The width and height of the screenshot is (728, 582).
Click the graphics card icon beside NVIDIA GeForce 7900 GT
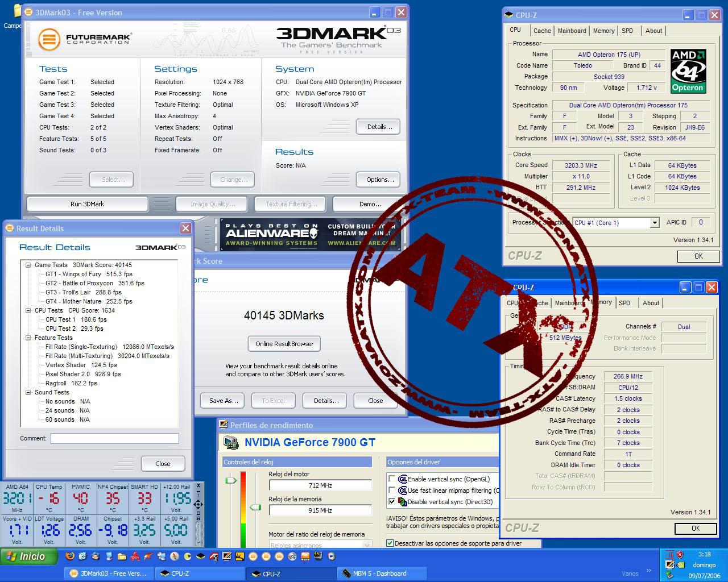click(x=231, y=443)
